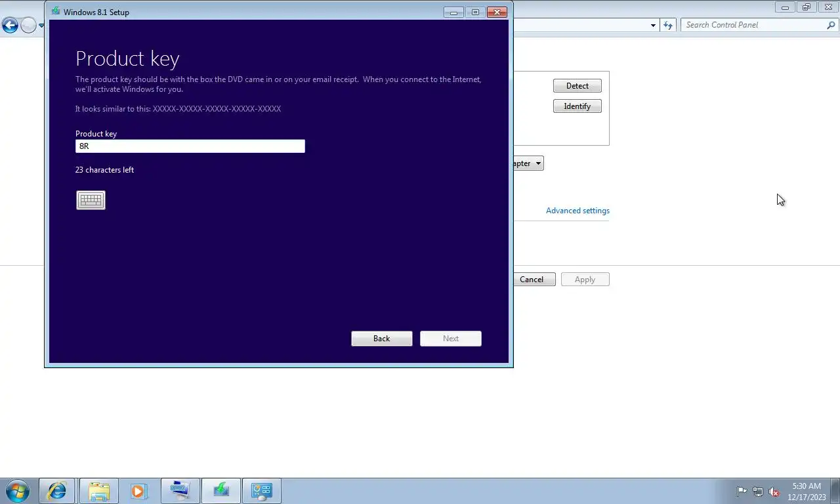The height and width of the screenshot is (504, 840).
Task: Minimize the Windows 8.1 Setup window
Action: [x=453, y=12]
